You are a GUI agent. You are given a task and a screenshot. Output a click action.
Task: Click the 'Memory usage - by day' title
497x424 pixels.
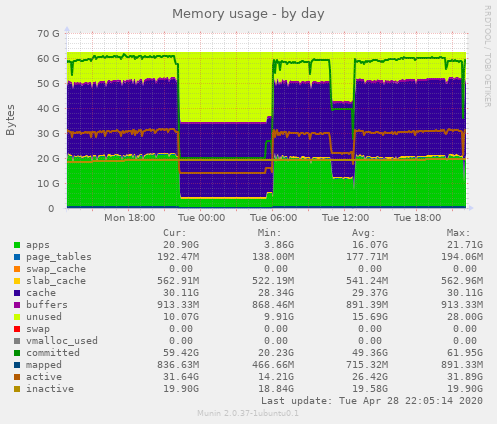pyautogui.click(x=248, y=14)
